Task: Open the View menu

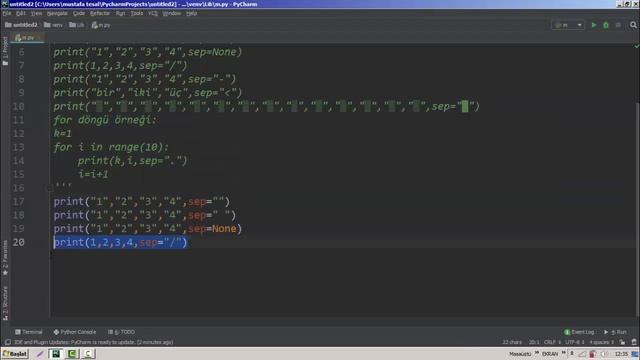Action: click(x=36, y=13)
